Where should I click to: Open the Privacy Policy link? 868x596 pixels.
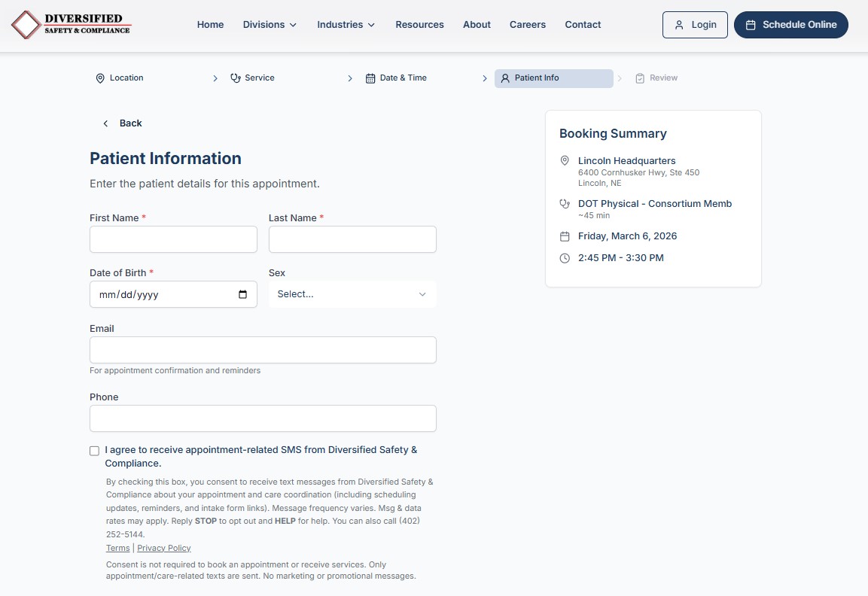tap(164, 548)
